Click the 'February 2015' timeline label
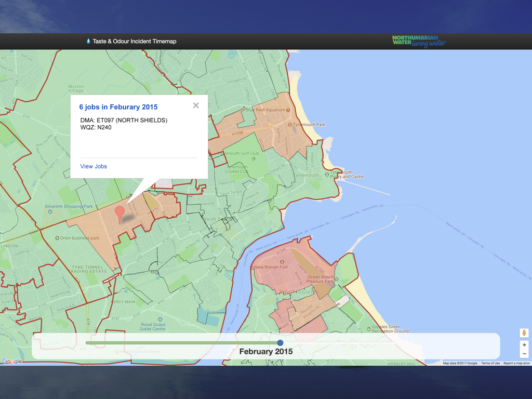This screenshot has width=532, height=399. [266, 352]
